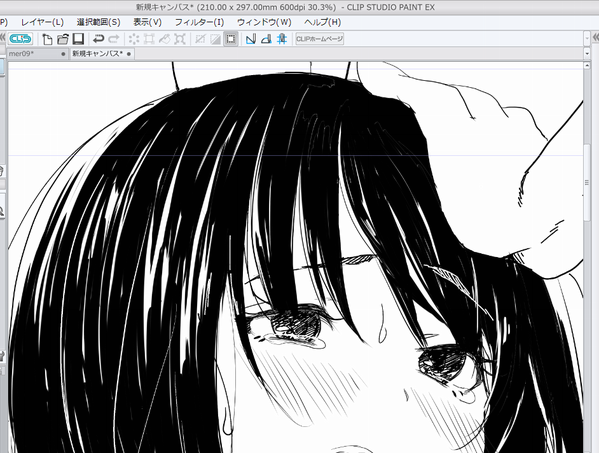This screenshot has height=453, width=599.
Task: Expand the command bar overflow arrow
Action: coord(587,39)
